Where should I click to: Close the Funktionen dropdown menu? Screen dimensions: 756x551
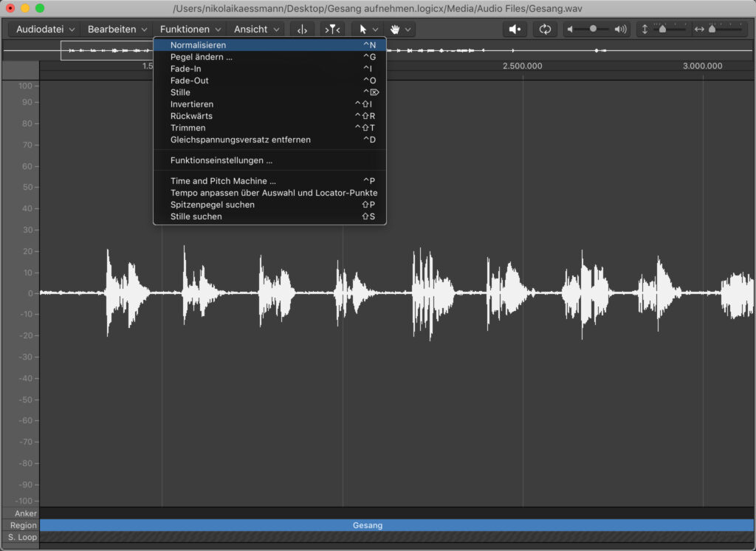[x=190, y=30]
